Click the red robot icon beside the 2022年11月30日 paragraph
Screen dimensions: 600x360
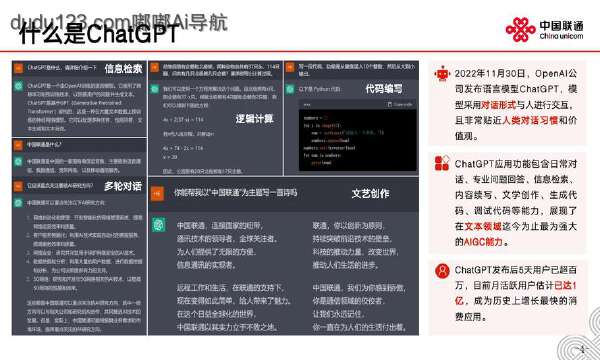(x=443, y=74)
